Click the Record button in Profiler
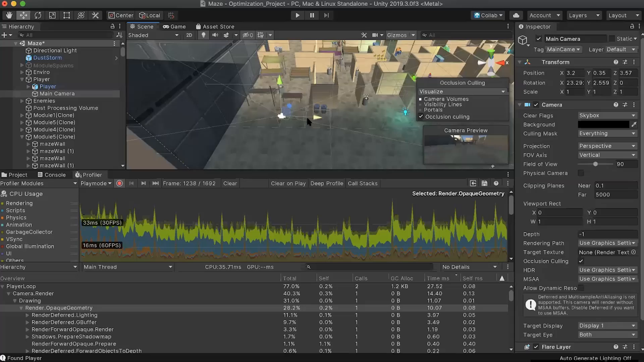 pyautogui.click(x=119, y=183)
